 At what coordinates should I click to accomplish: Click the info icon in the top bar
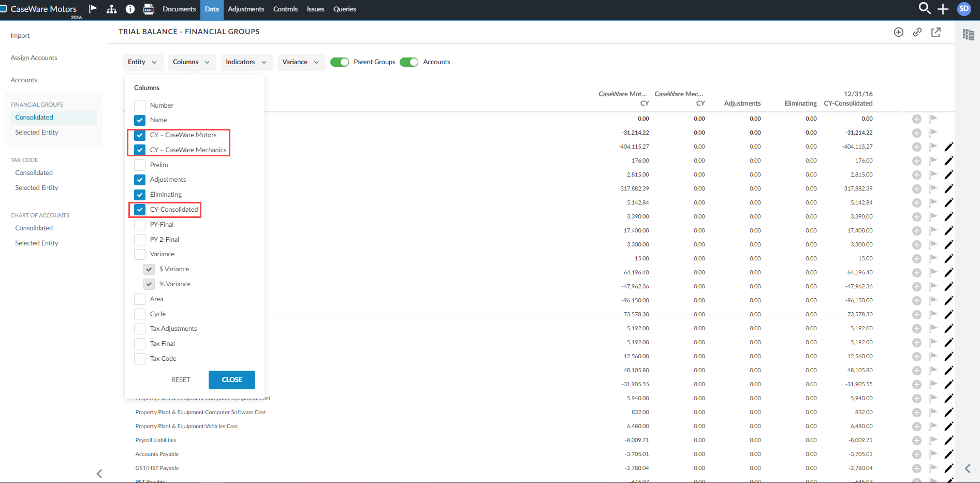tap(130, 9)
